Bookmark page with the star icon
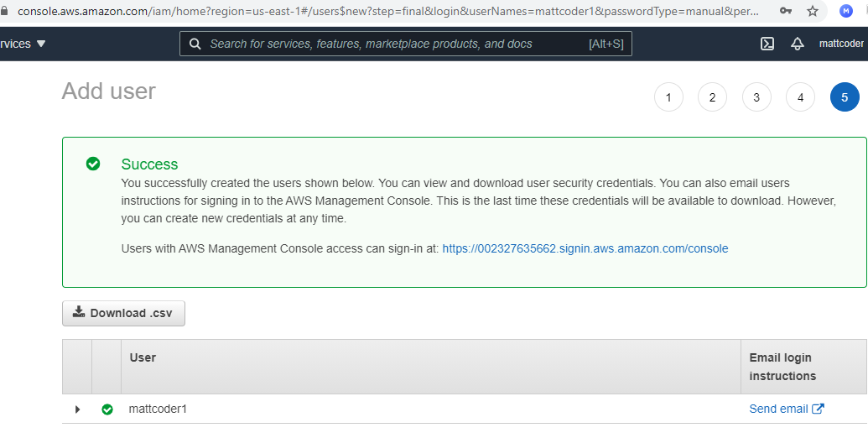Screen dimensions: 868x438 (812, 11)
